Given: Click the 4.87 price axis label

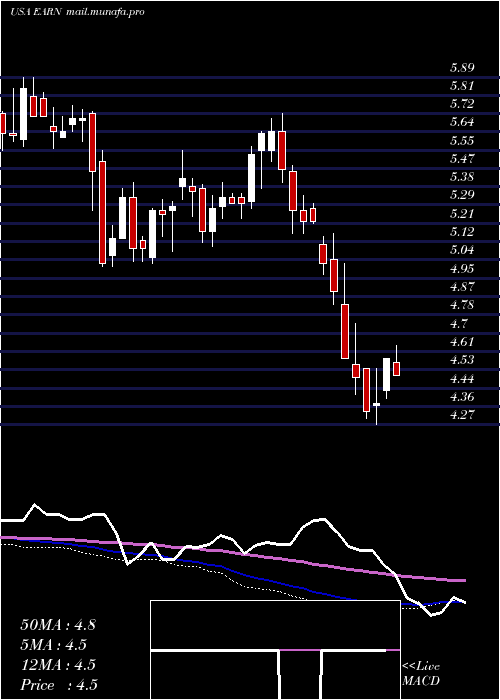Looking at the screenshot, I should [x=462, y=287].
